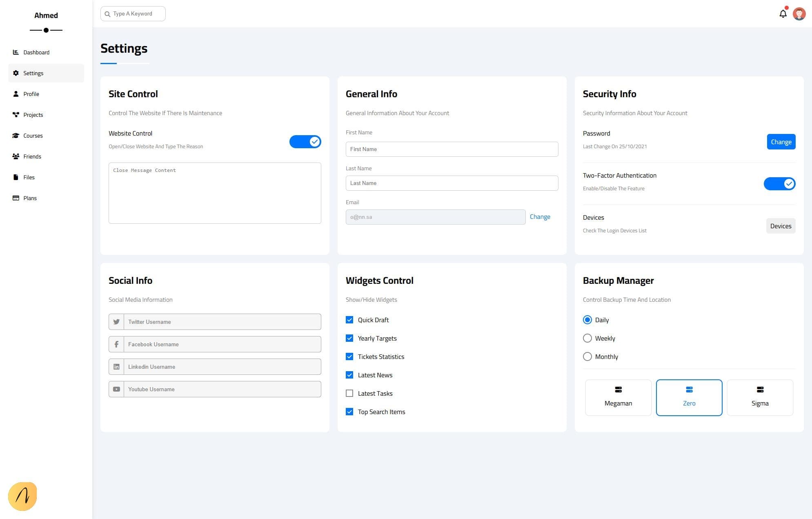Image resolution: width=812 pixels, height=519 pixels.
Task: Disable Two-Factor Authentication toggle
Action: coord(779,184)
